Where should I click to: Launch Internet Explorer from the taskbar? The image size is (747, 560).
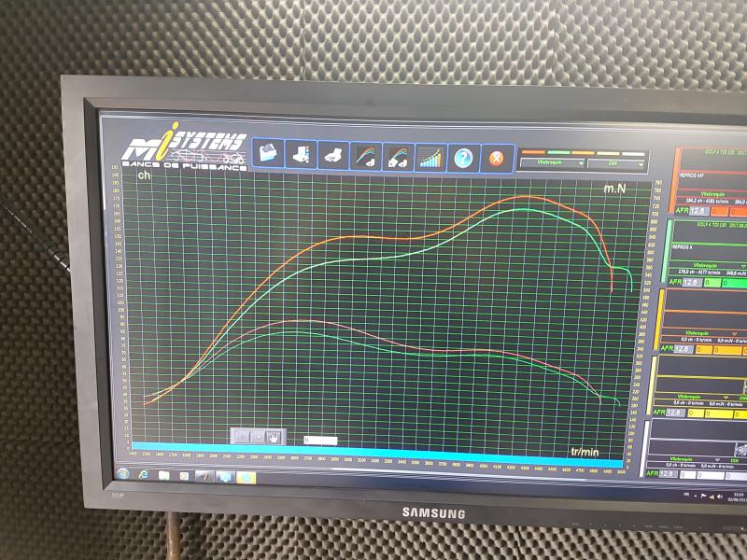(144, 474)
